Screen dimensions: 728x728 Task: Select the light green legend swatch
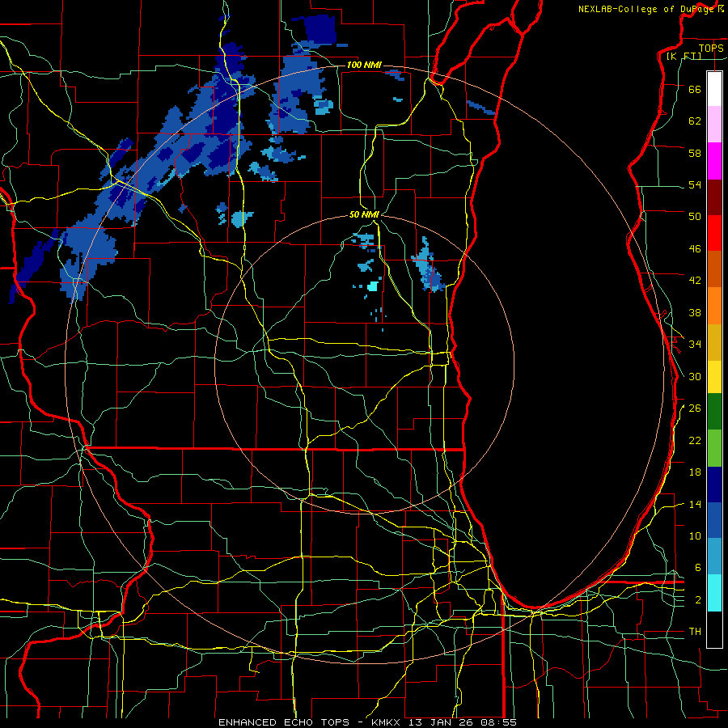tap(714, 448)
